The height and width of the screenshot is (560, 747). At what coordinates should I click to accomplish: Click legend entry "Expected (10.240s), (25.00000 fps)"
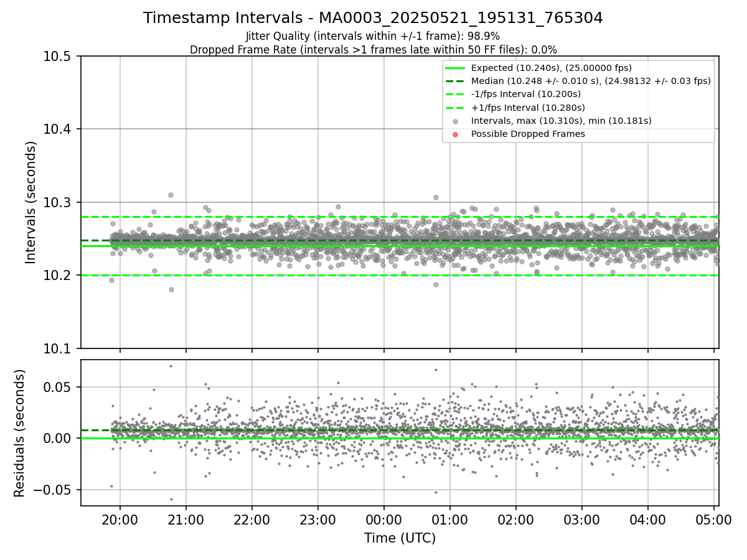click(551, 68)
